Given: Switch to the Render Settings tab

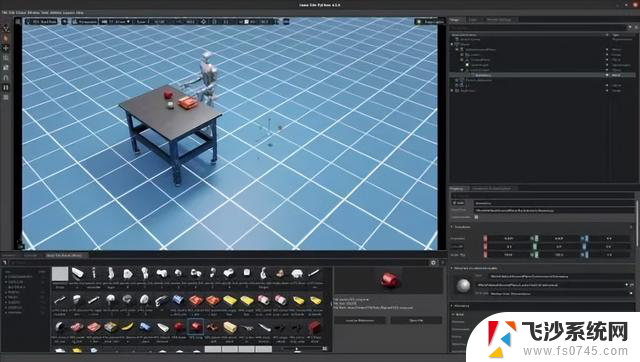Looking at the screenshot, I should (x=499, y=20).
